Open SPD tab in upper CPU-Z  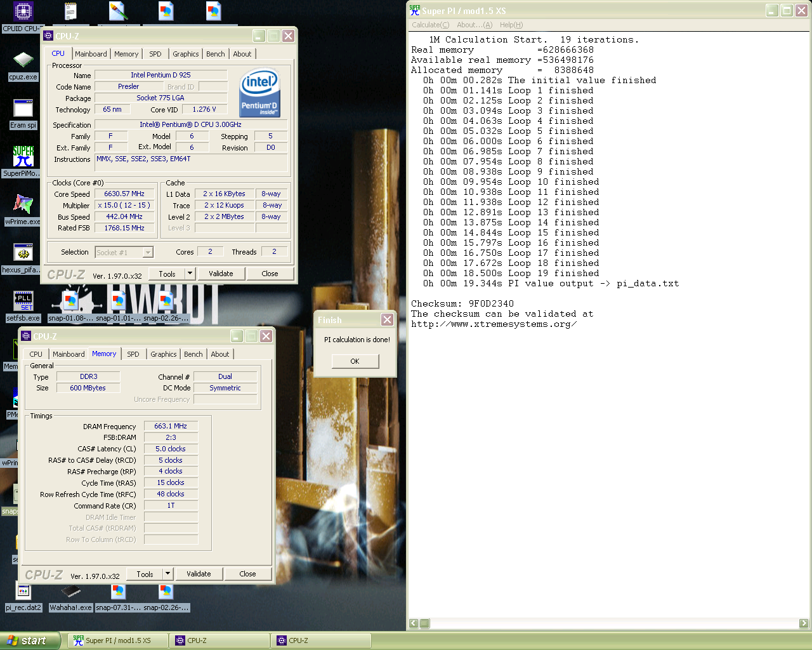pyautogui.click(x=155, y=54)
